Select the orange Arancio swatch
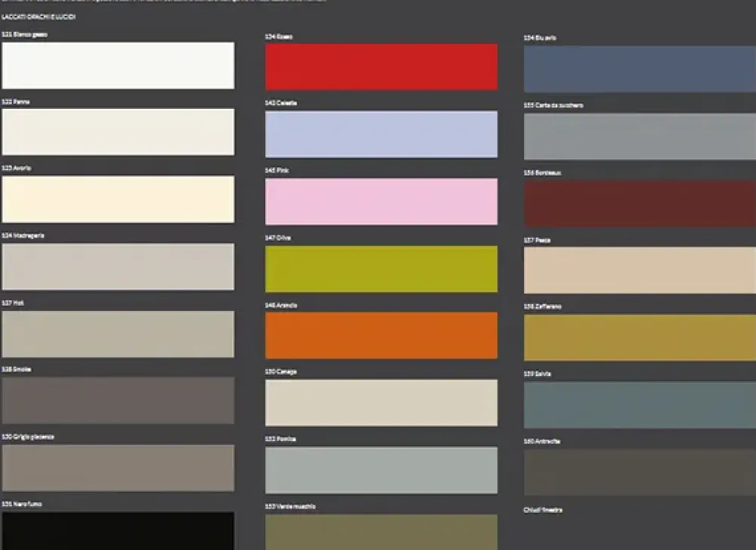756x550 pixels. pos(381,336)
